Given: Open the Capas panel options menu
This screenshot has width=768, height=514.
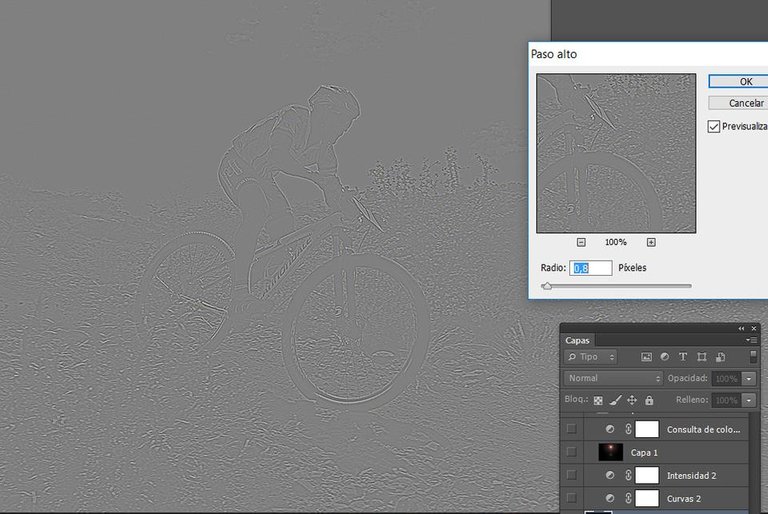Looking at the screenshot, I should pyautogui.click(x=753, y=340).
